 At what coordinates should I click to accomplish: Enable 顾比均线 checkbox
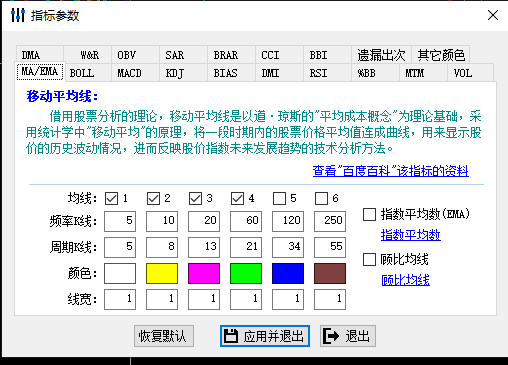click(369, 259)
